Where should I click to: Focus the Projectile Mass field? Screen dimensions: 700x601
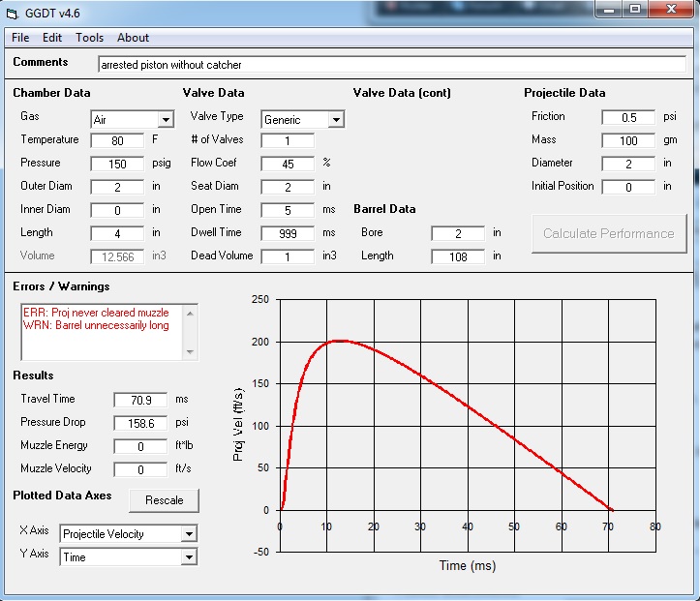[x=628, y=140]
